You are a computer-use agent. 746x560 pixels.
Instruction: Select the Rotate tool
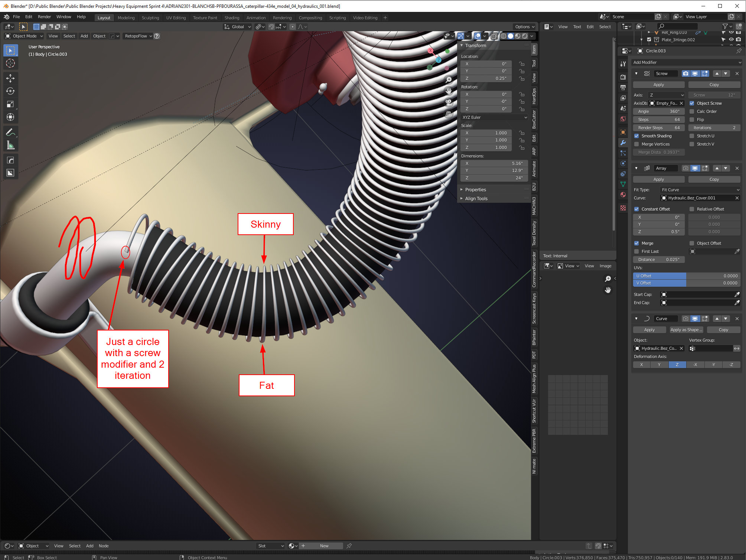tap(10, 91)
